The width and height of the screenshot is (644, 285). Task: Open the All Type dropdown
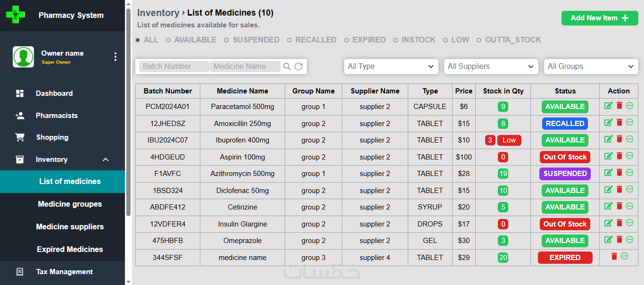tap(391, 67)
